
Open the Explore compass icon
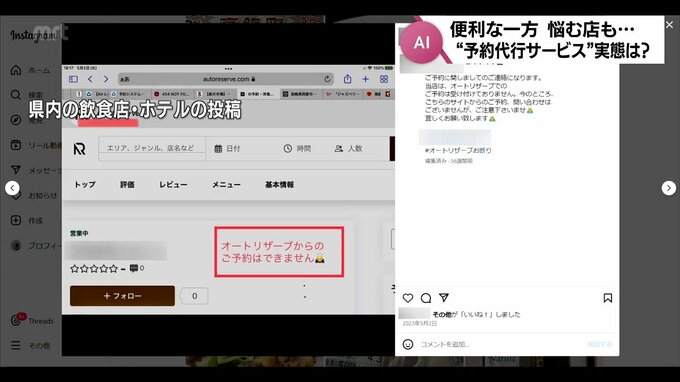(16, 120)
